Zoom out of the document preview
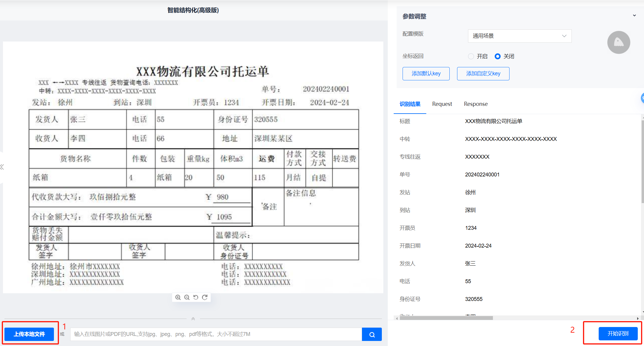644x346 pixels. 187,297
